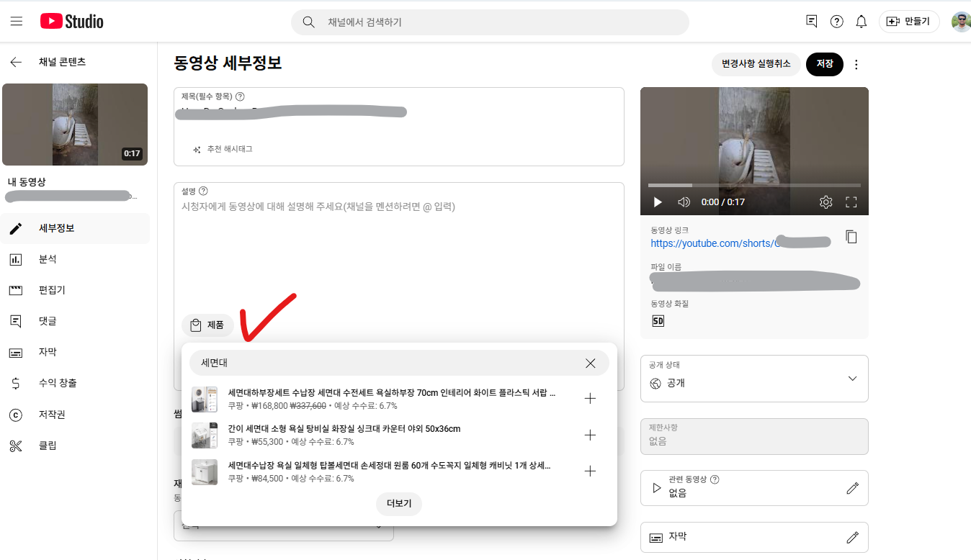971x560 pixels.
Task: Click into the description text area
Action: (398, 248)
